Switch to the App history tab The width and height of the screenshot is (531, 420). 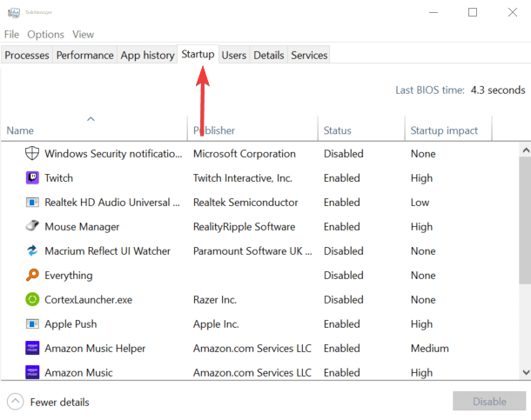point(147,55)
